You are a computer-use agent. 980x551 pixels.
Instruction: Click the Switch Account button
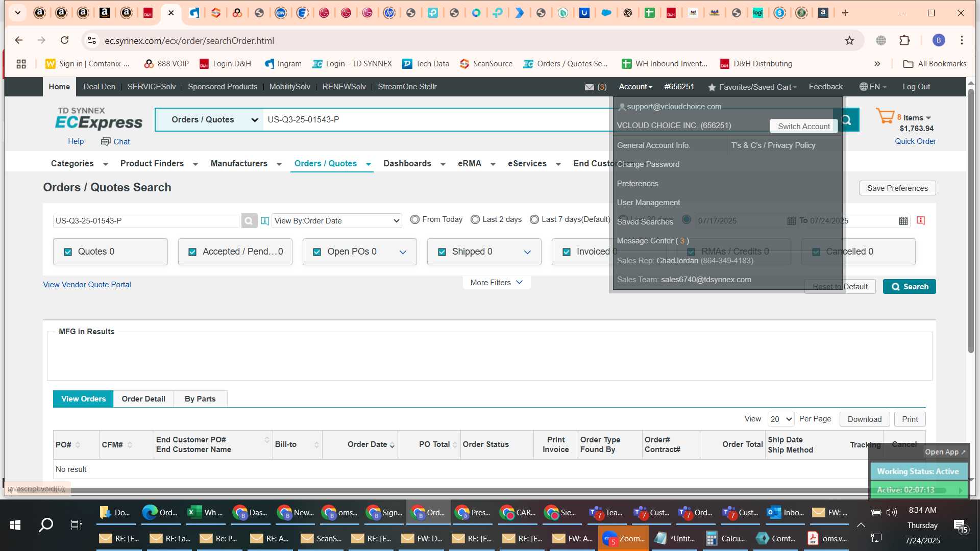click(x=803, y=126)
